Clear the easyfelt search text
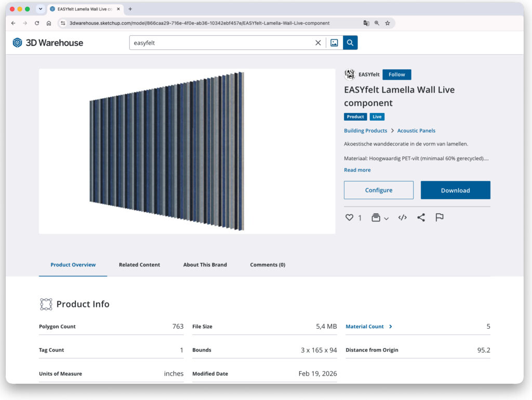532x400 pixels. (318, 43)
